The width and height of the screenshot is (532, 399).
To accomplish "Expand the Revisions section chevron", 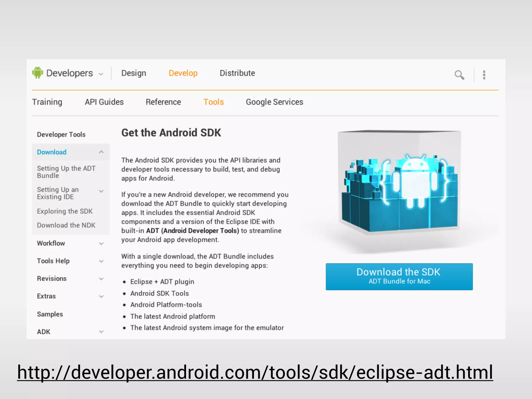I will point(101,279).
